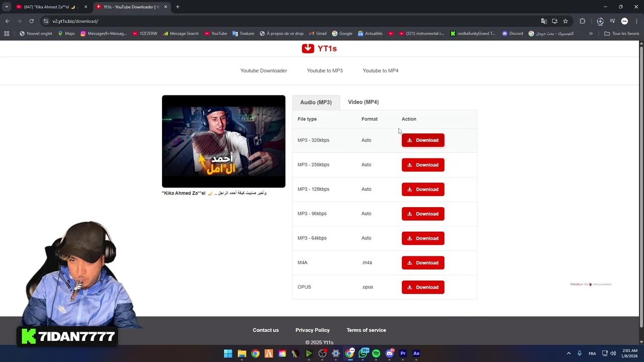Click the translate page icon in address bar
This screenshot has width=644, height=362.
[544, 21]
